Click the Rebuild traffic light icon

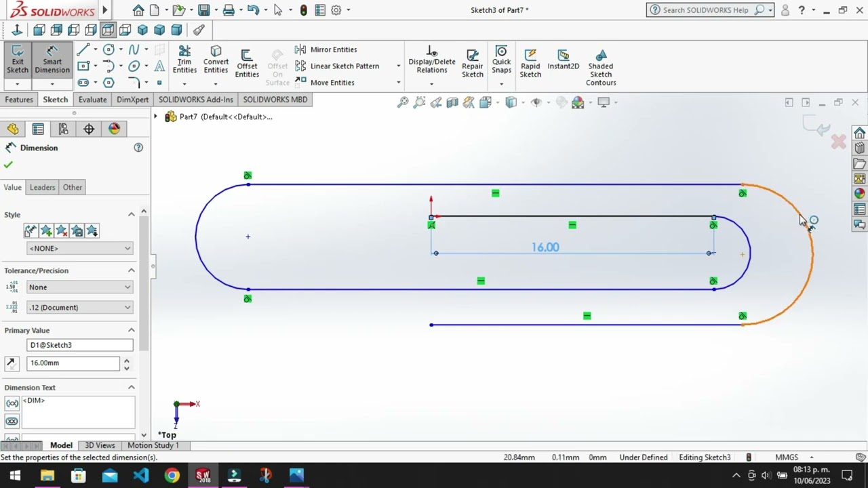coord(303,10)
